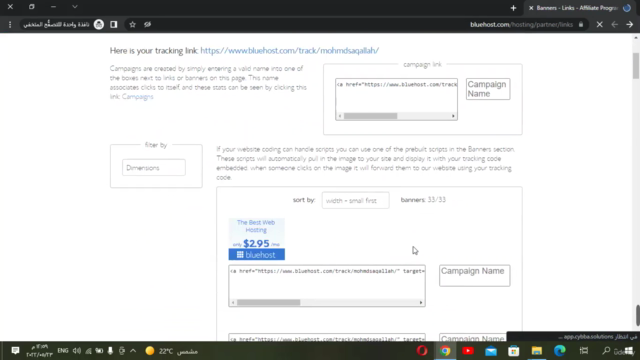Click the $2.95 bluehost banner thumbnail
Screen dimensions: 640x360
[256, 239]
